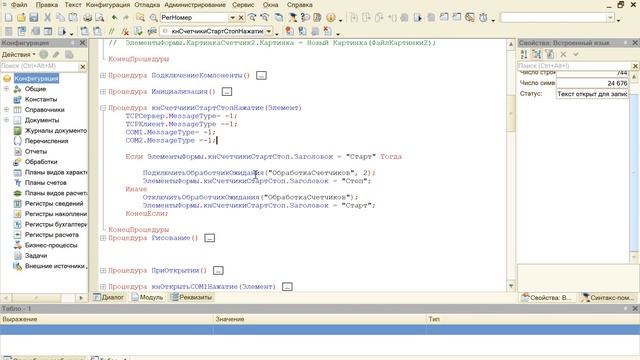The image size is (640, 360).
Task: Click the configuration tree horizontal scrollbar right arrow
Action: click(81, 298)
